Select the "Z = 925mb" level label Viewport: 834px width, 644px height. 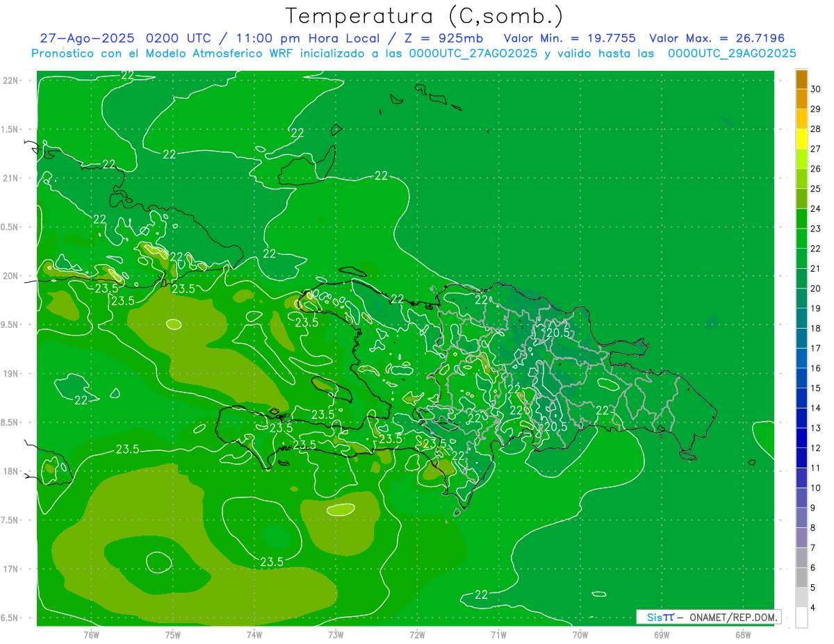click(x=445, y=38)
